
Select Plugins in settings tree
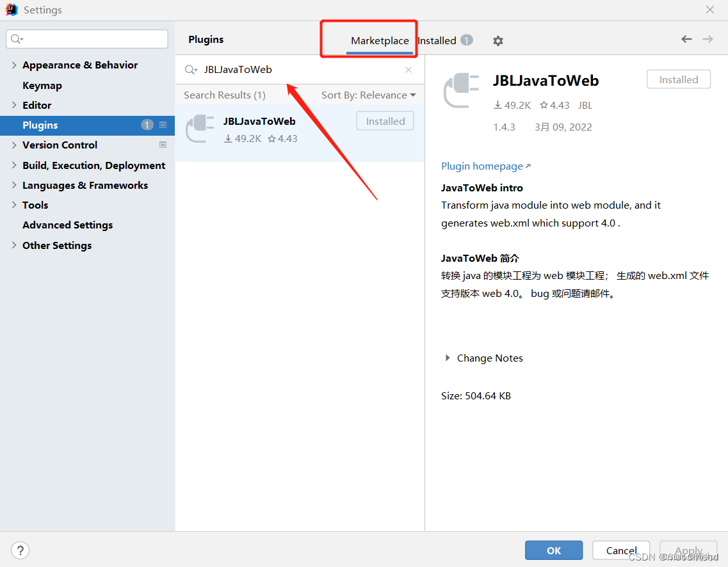pos(87,125)
